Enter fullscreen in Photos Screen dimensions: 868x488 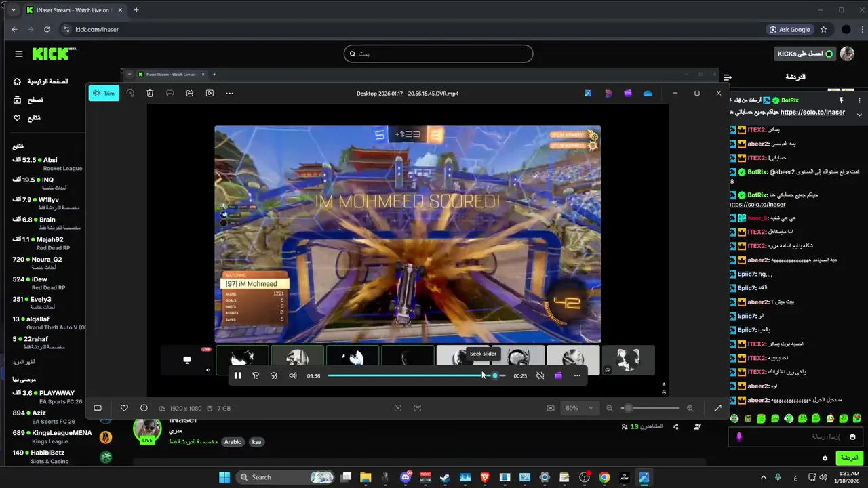click(717, 408)
